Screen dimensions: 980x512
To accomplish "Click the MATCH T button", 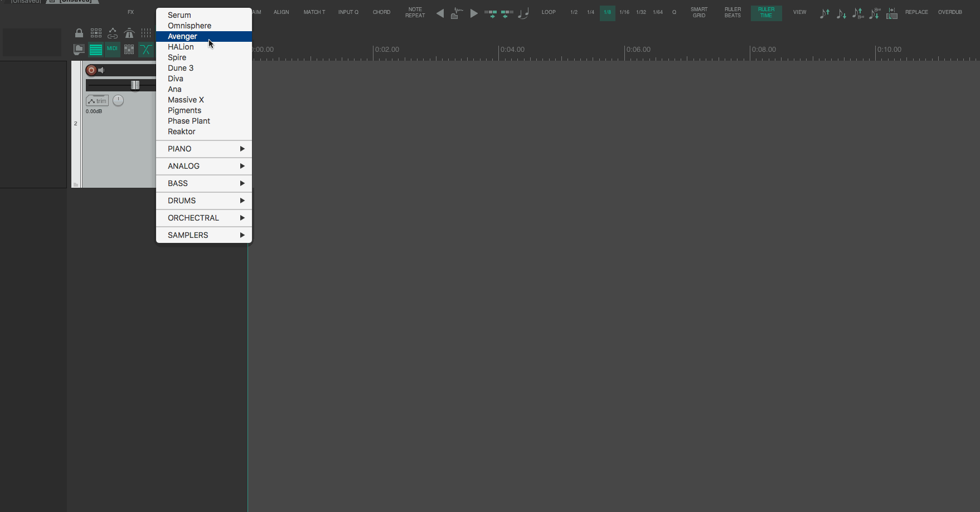I will [x=314, y=12].
